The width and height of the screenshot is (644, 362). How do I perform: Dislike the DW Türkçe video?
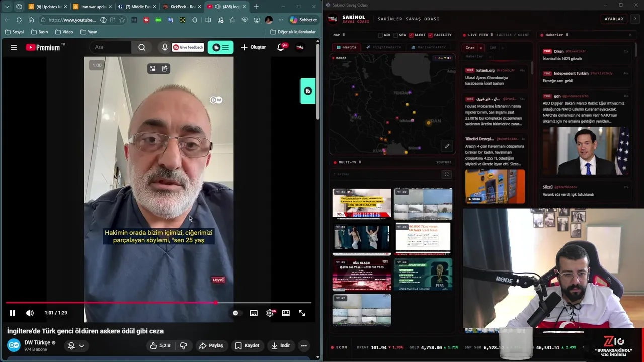point(183,345)
